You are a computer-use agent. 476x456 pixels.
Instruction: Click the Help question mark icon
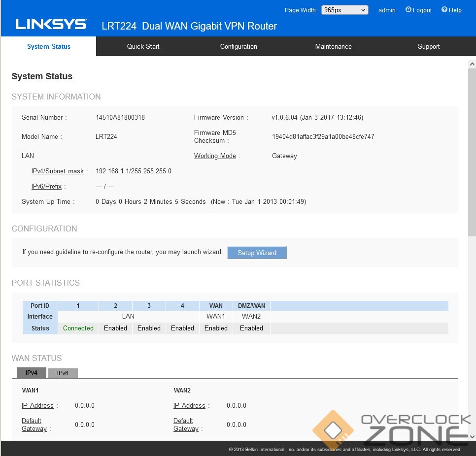444,10
